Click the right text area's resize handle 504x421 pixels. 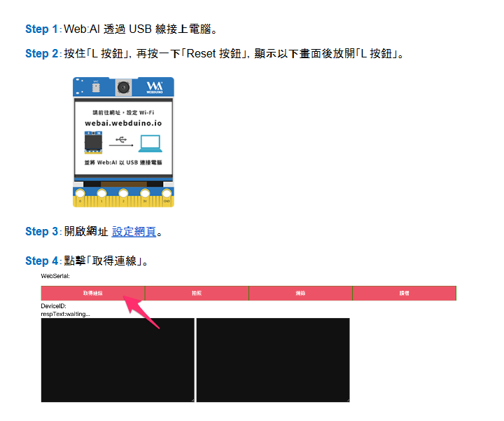click(x=346, y=399)
